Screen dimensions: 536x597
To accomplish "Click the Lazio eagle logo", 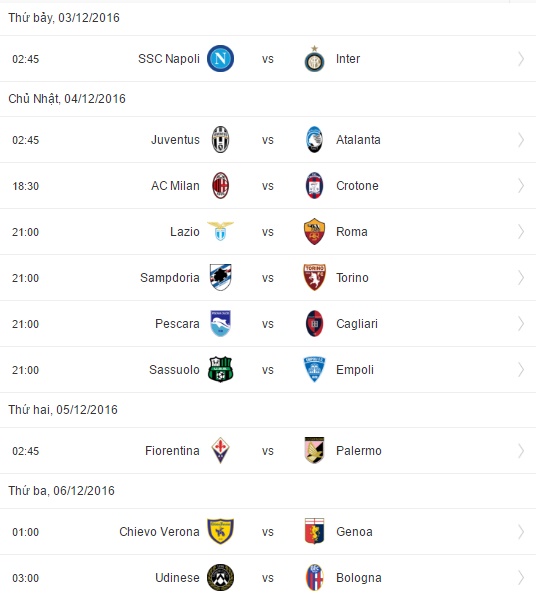I will pos(220,231).
